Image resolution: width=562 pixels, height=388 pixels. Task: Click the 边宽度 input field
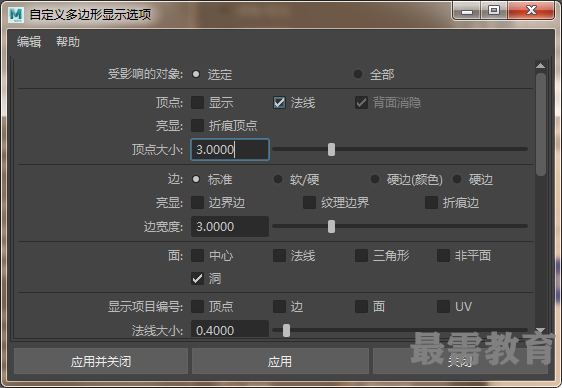pos(230,226)
